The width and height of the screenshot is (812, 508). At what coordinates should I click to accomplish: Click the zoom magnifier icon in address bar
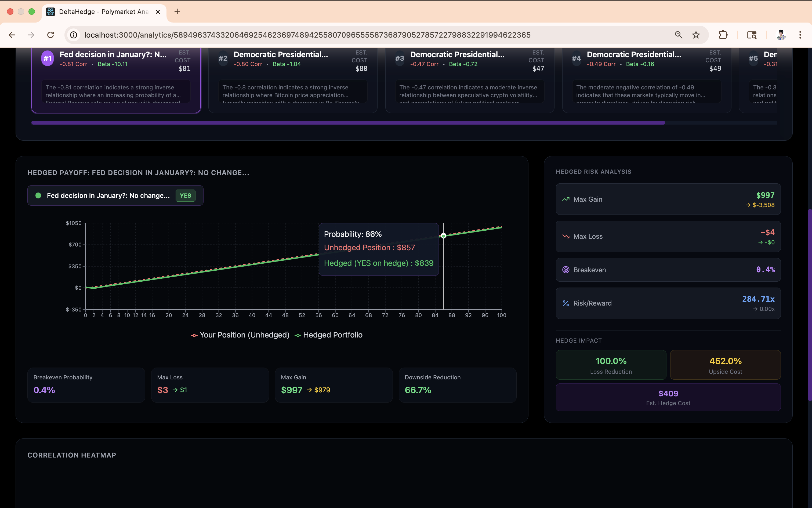tap(678, 35)
